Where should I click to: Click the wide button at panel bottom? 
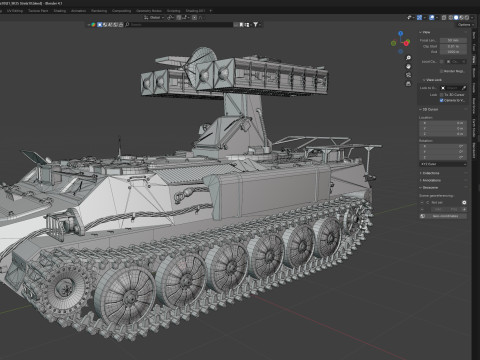[x=443, y=216]
